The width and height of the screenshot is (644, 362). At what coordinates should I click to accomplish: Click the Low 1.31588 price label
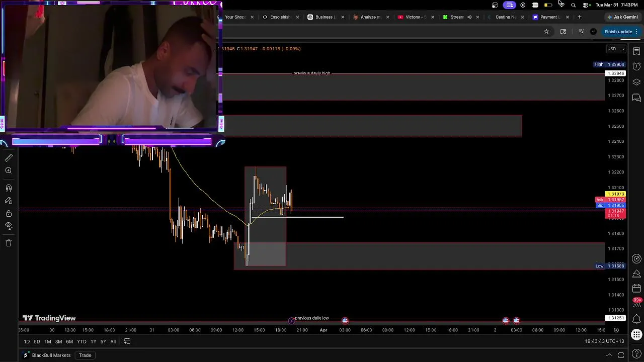[610, 266]
